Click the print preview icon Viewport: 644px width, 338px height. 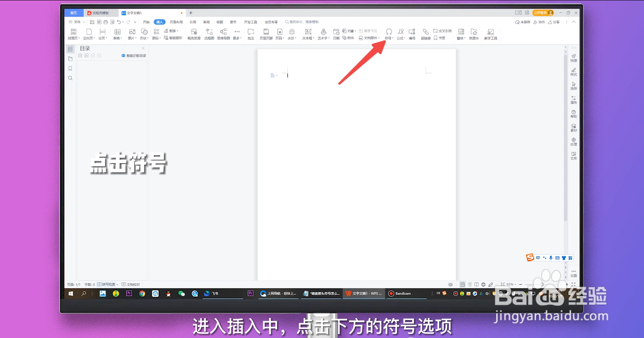point(113,22)
